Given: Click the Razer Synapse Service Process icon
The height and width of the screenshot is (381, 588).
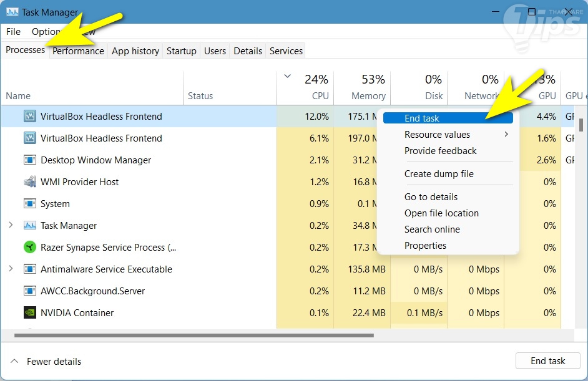Looking at the screenshot, I should pyautogui.click(x=30, y=248).
